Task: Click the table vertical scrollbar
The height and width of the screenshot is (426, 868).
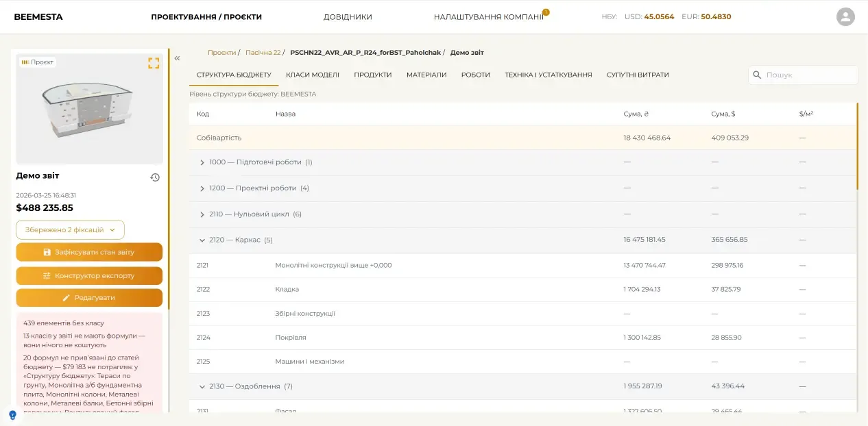Action: 856,146
